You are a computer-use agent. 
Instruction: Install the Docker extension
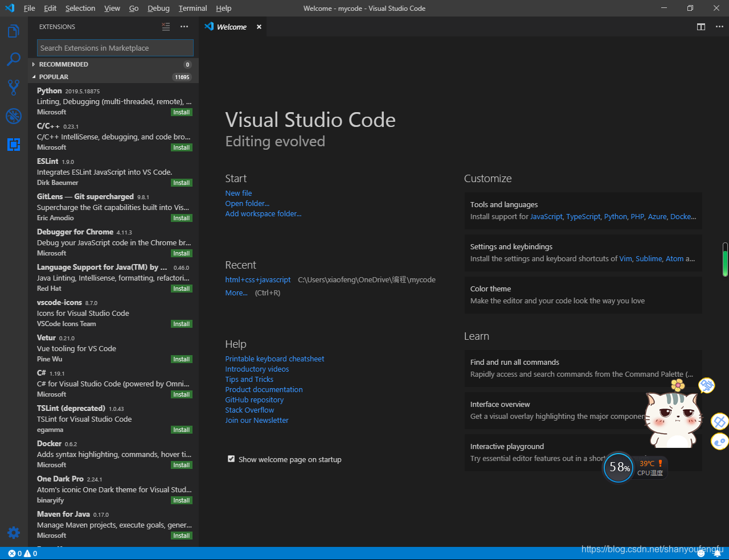tap(182, 465)
